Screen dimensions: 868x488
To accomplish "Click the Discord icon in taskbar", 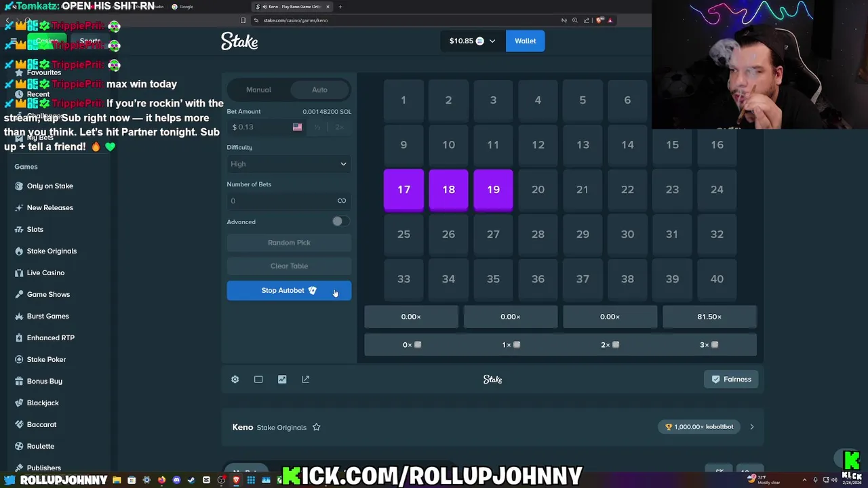I will click(x=176, y=480).
